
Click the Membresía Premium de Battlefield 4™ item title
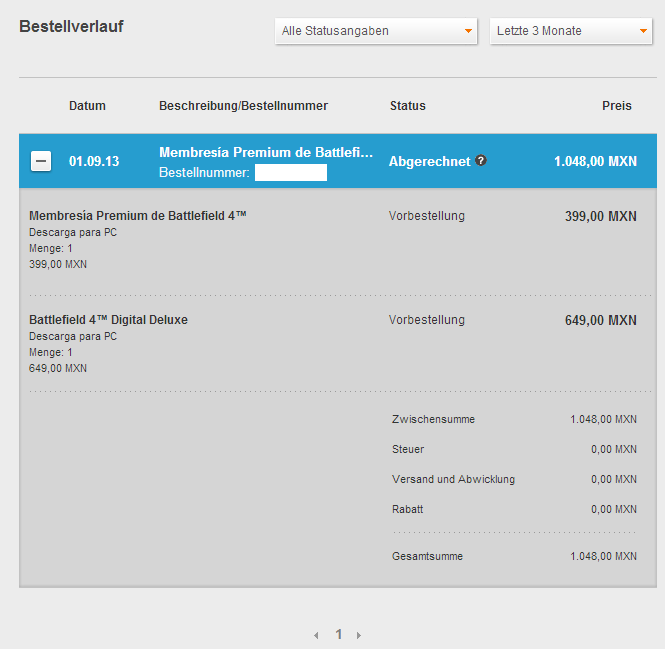click(x=137, y=215)
